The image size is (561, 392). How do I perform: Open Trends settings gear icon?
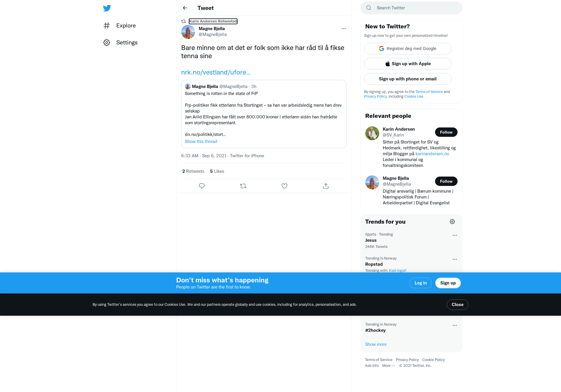tap(452, 222)
